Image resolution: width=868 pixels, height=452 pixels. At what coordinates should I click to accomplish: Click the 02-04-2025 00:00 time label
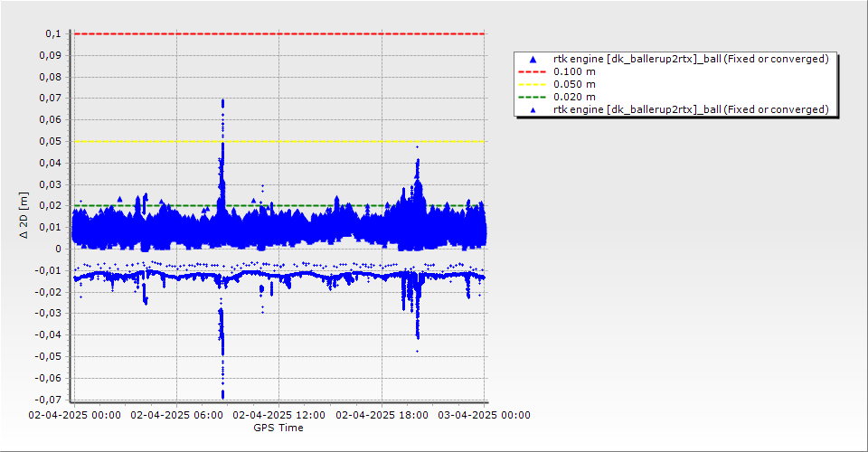(75, 415)
